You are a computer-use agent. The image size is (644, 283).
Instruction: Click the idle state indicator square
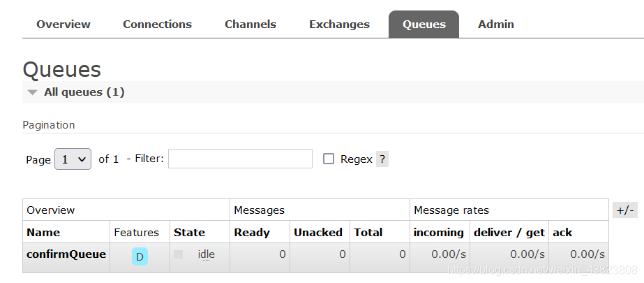pyautogui.click(x=178, y=255)
